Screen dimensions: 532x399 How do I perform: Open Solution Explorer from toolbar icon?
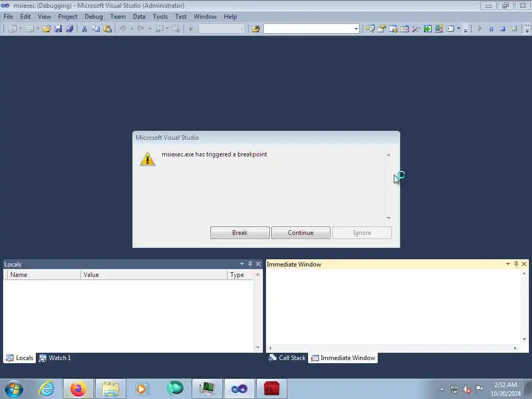pos(370,29)
